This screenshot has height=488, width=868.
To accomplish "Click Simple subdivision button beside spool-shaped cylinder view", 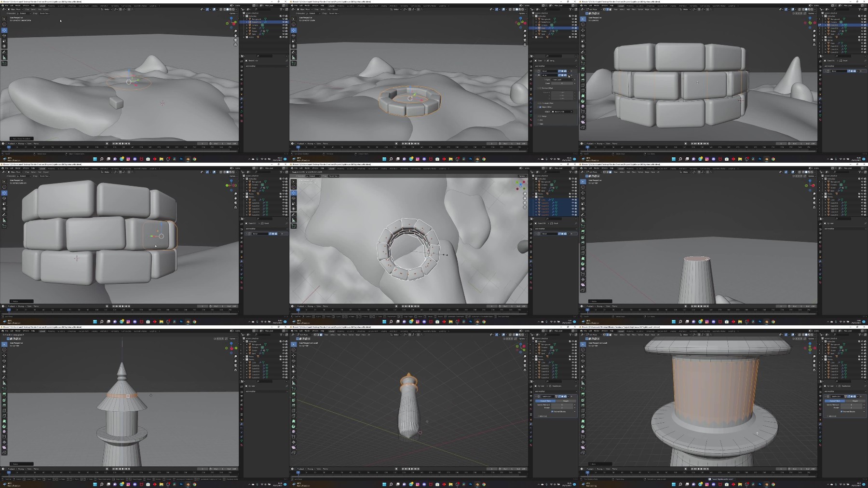I will [855, 401].
